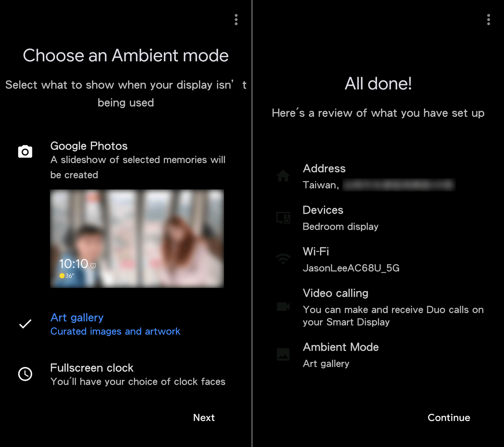
Task: Click the Video calling camera icon
Action: (283, 306)
